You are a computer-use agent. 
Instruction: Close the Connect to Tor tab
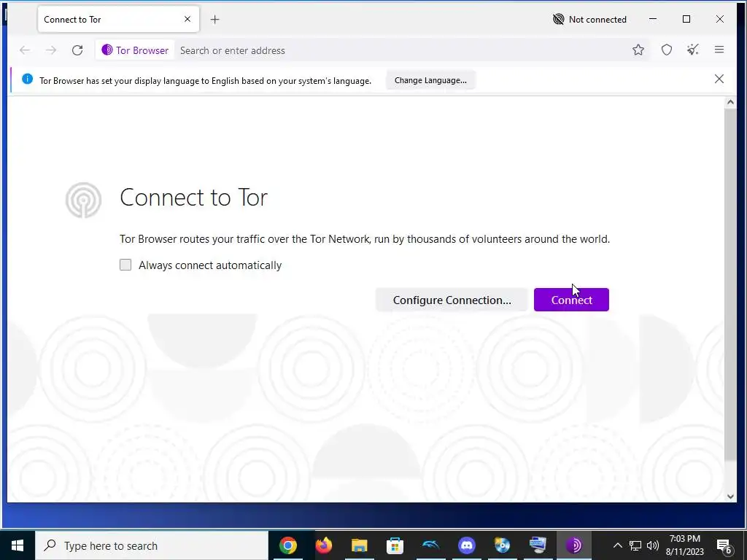(187, 19)
